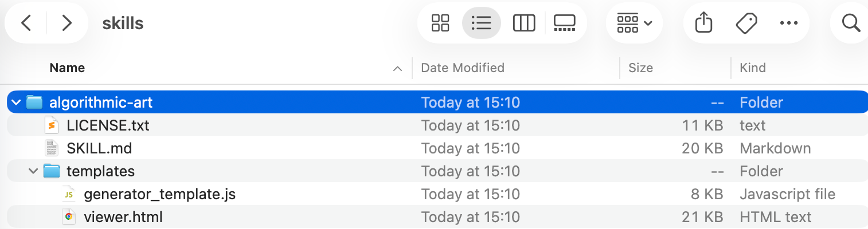This screenshot has height=229, width=868.
Task: Click the date modified of templates folder
Action: pos(470,171)
